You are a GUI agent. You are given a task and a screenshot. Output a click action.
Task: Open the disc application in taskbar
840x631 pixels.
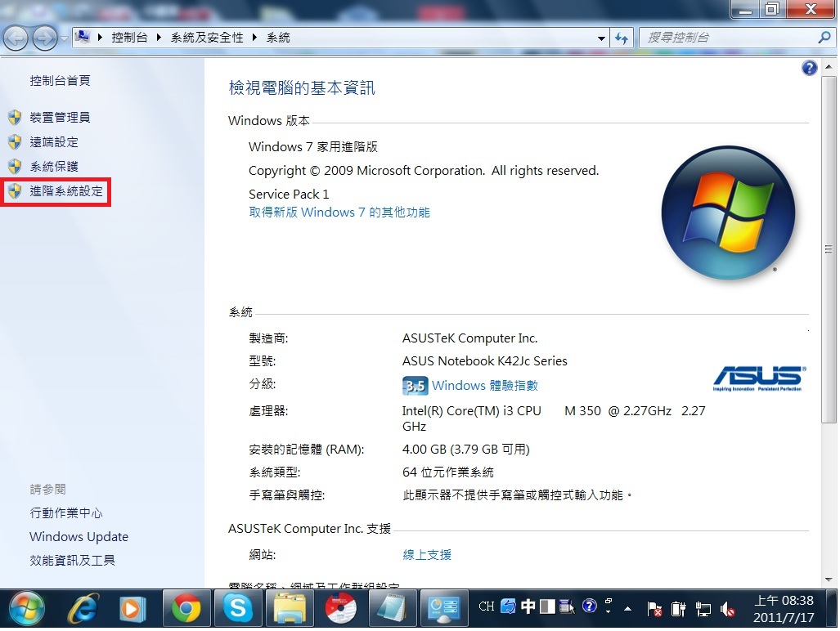pyautogui.click(x=341, y=608)
